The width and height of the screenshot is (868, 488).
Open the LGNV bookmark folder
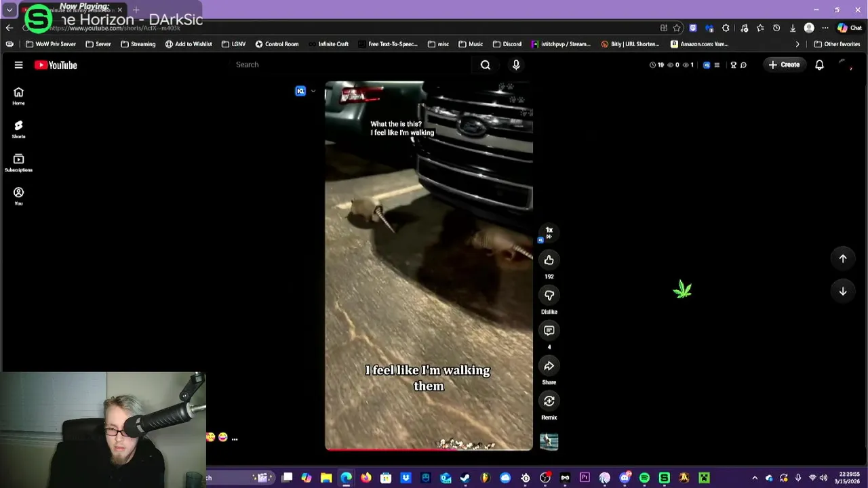coord(234,44)
